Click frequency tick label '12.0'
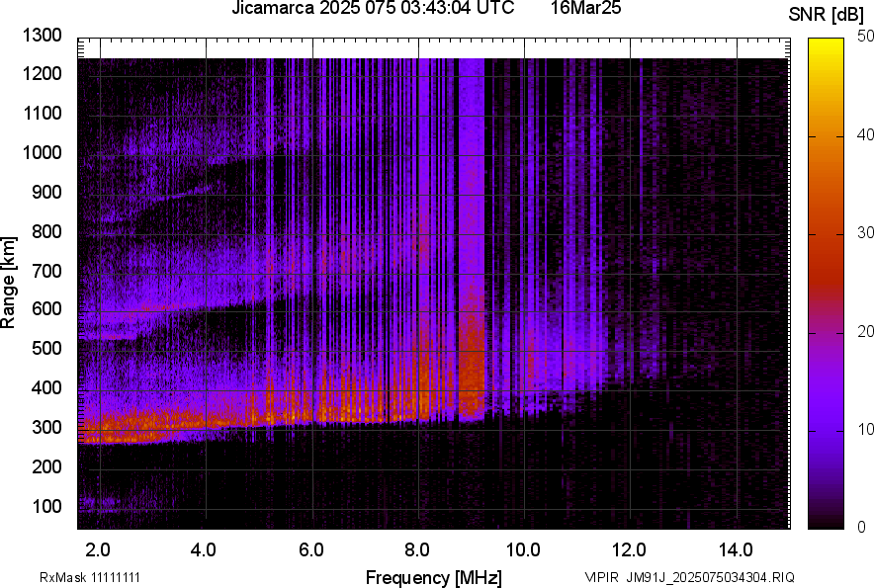874x588 pixels. click(630, 550)
